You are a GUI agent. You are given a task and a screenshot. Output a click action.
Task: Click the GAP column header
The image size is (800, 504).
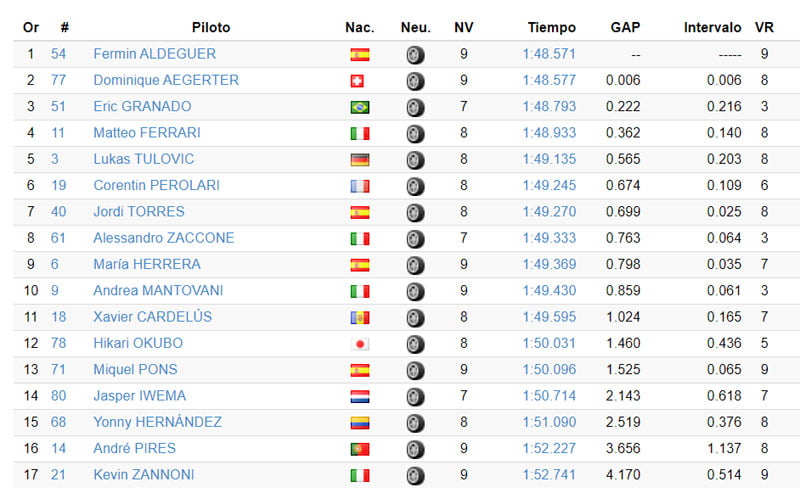coord(625,28)
